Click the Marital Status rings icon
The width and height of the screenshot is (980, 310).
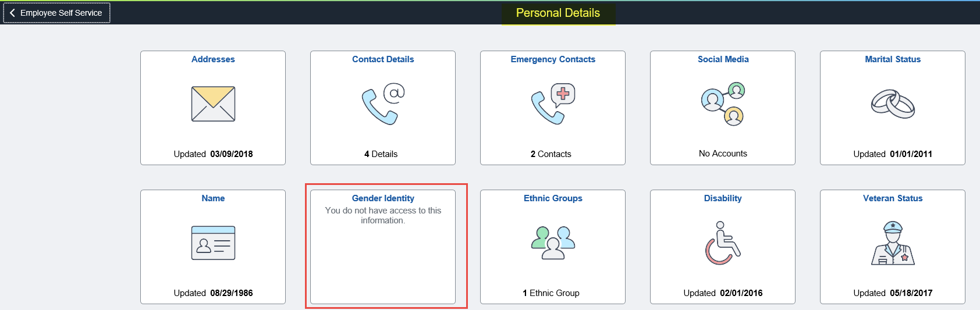click(x=893, y=104)
